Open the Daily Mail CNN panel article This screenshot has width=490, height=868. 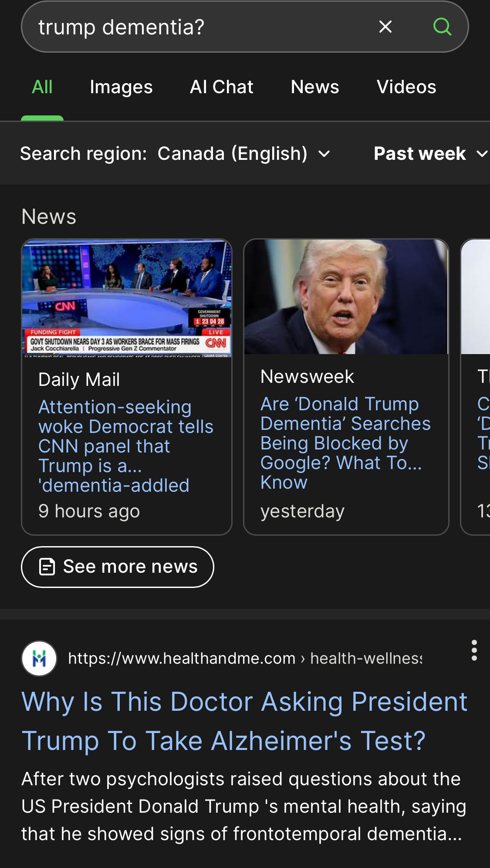[125, 446]
